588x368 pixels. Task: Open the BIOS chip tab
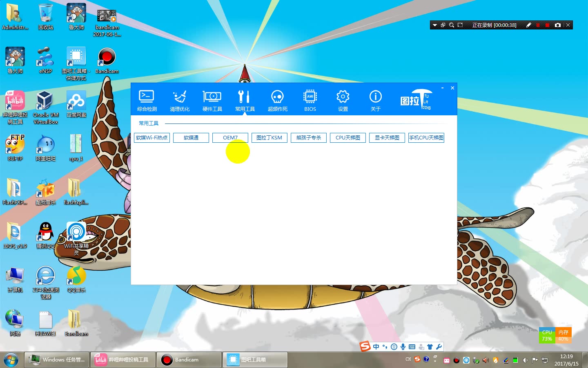310,101
